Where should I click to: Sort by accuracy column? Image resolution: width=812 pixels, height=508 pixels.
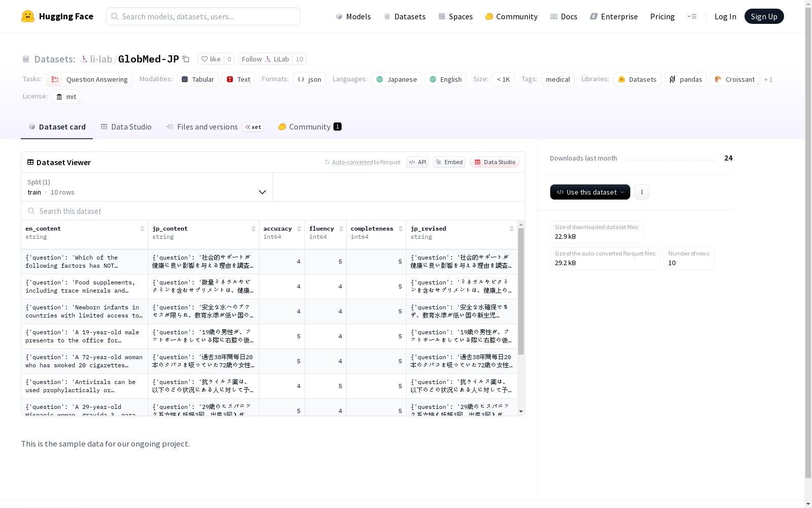299,229
